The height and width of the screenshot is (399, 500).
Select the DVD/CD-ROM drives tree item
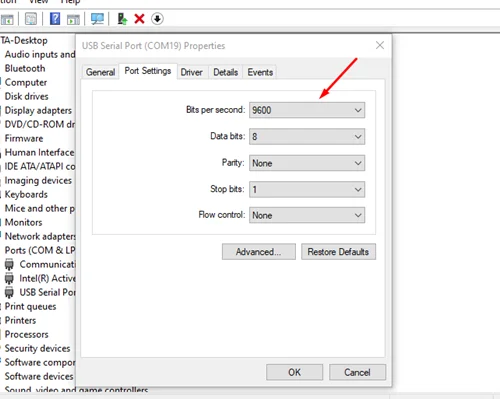tap(40, 124)
